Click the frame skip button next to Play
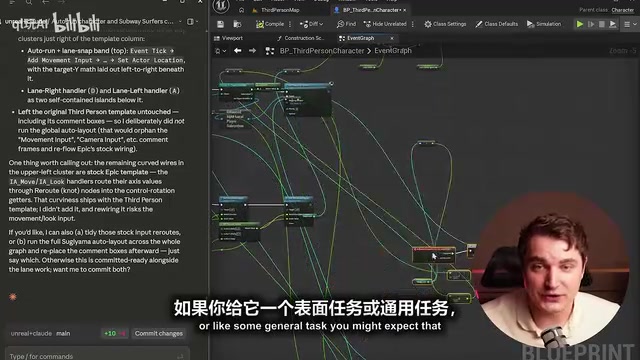Screen dimensions: 640x360 coord(591,24)
